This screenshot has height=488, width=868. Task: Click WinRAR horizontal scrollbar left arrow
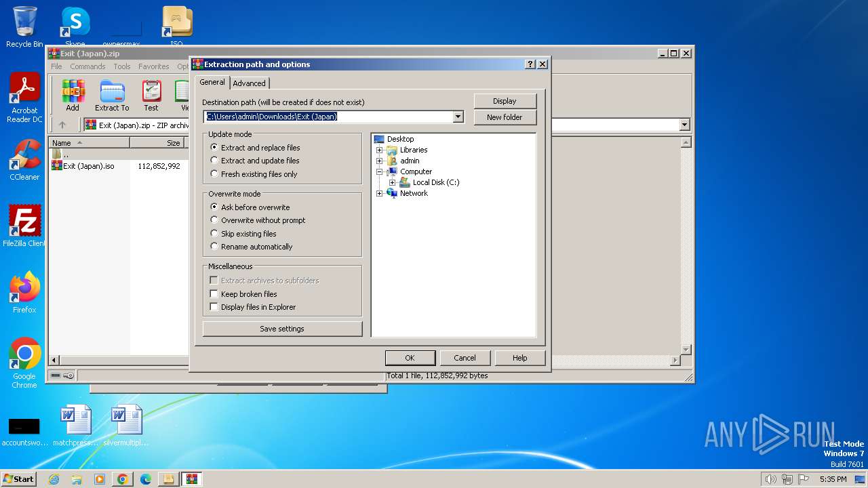(55, 360)
